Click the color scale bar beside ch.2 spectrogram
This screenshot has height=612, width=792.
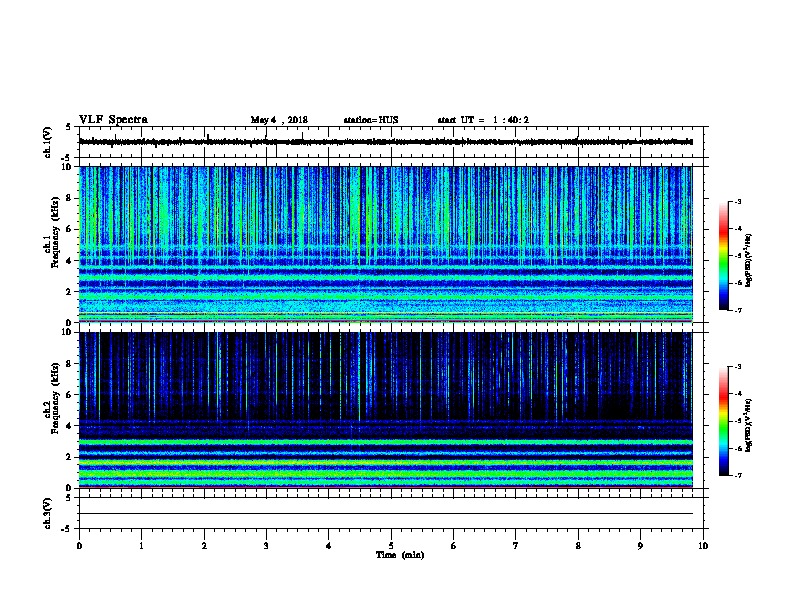tap(724, 421)
